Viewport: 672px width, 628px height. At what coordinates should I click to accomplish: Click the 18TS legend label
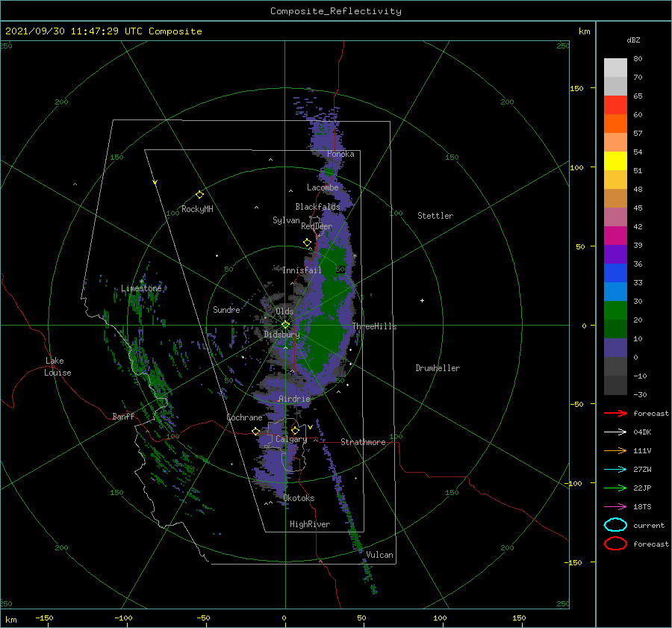point(642,507)
